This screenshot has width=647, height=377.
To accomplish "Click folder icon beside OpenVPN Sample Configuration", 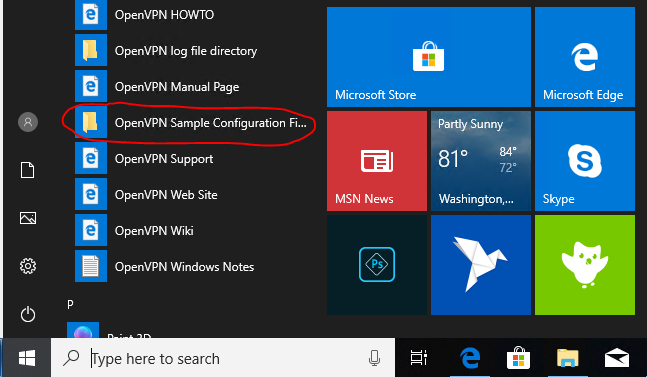I will 91,122.
